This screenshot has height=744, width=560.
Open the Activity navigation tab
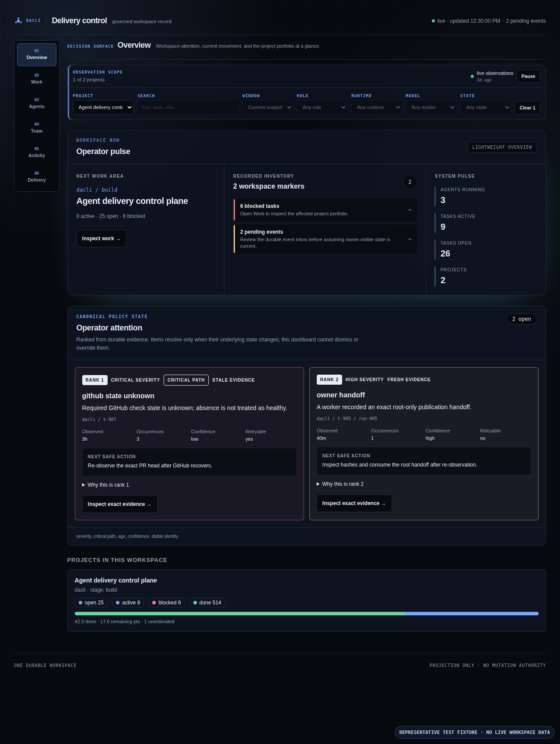[37, 152]
